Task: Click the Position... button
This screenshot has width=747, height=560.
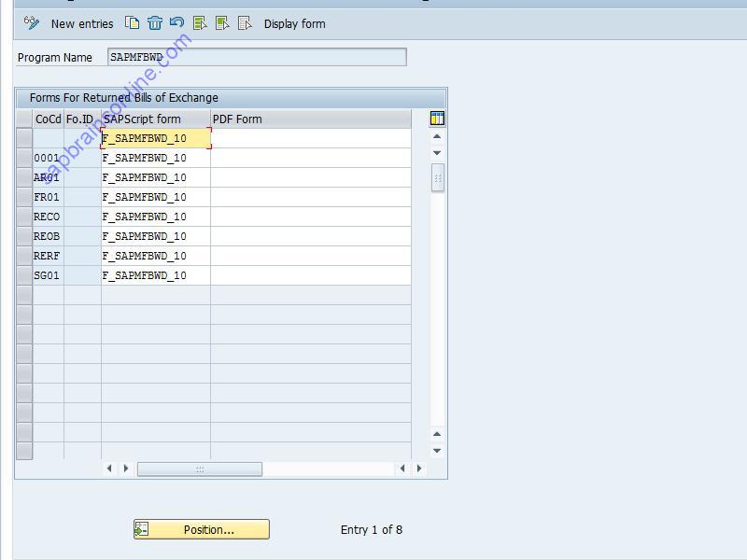Action: (202, 529)
